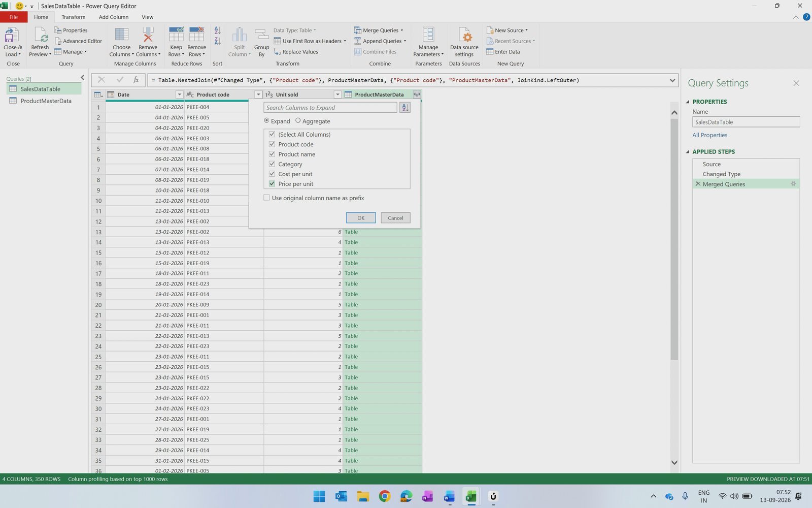Uncheck the Category checkbox
The image size is (812, 508).
[272, 164]
